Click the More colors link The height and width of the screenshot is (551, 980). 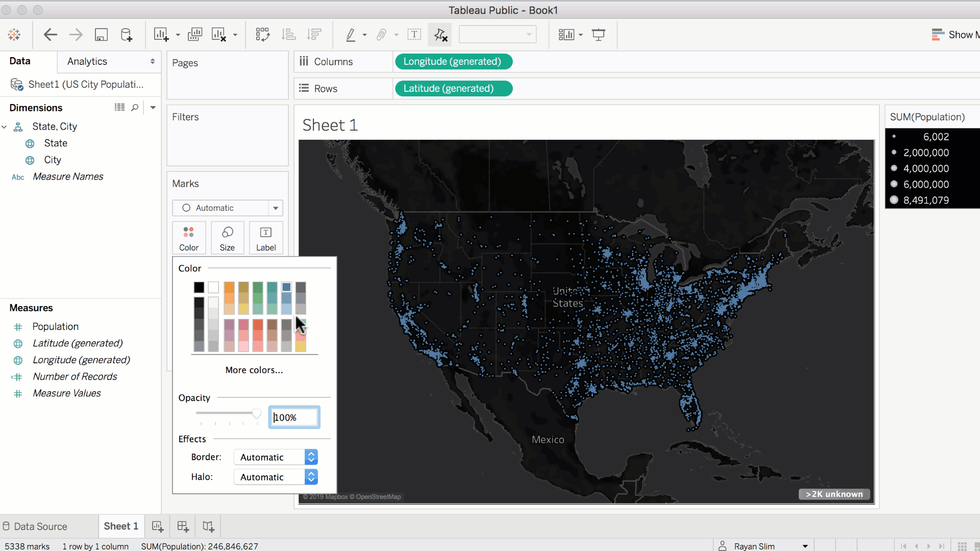point(254,370)
